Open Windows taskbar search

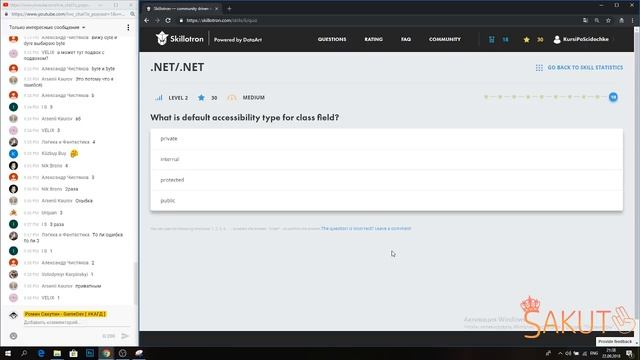[24, 353]
